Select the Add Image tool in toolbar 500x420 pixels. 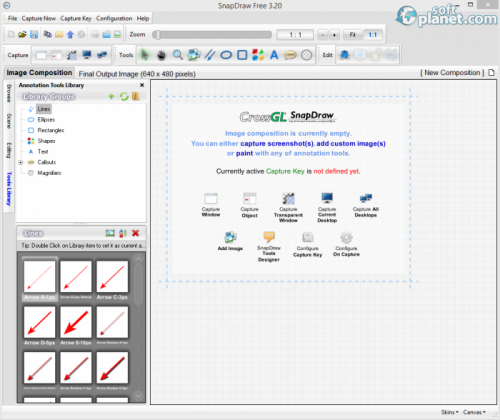coord(194,55)
